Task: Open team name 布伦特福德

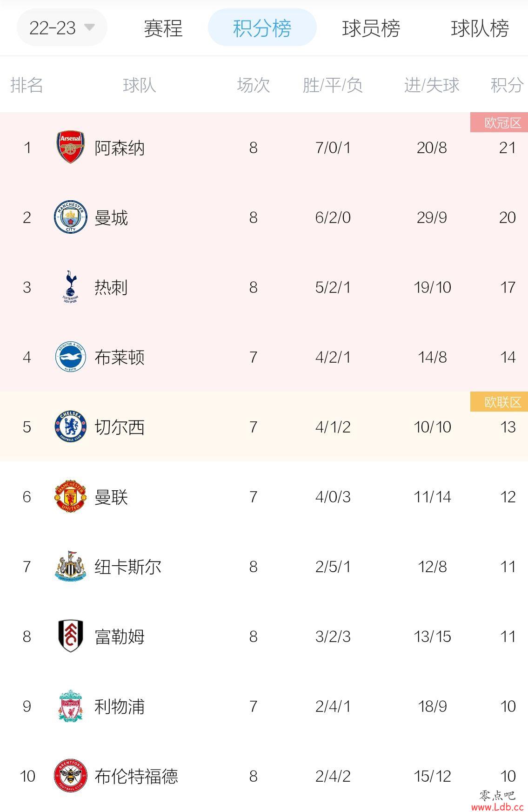Action: tap(136, 776)
